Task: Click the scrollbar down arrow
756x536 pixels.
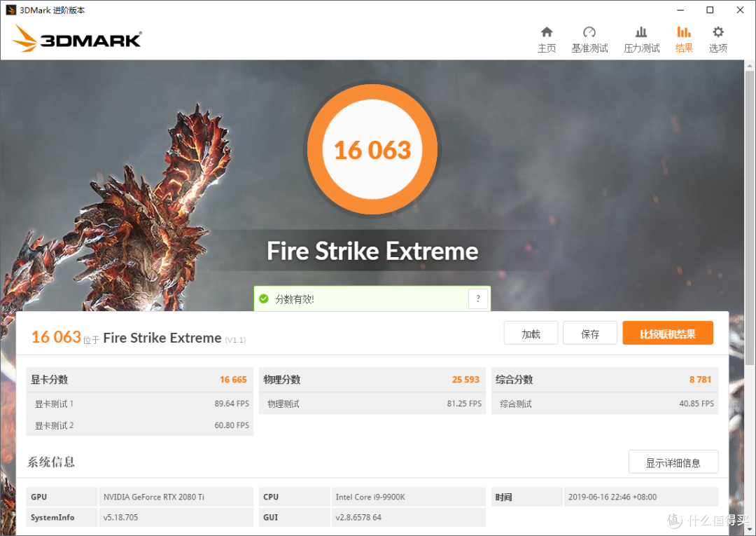Action: click(x=750, y=530)
